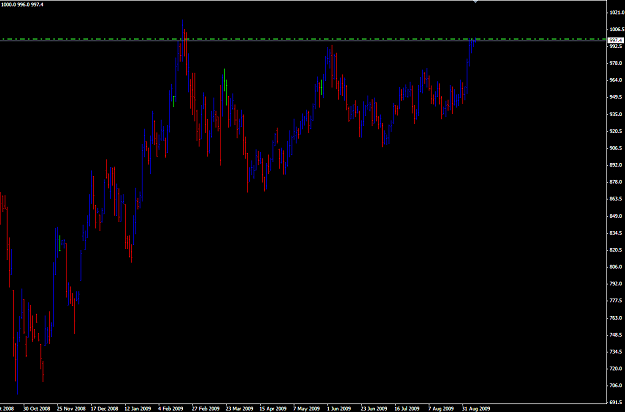Image resolution: width=625 pixels, height=412 pixels.
Task: Click the 920.5 price scale label
Action: pyautogui.click(x=616, y=131)
